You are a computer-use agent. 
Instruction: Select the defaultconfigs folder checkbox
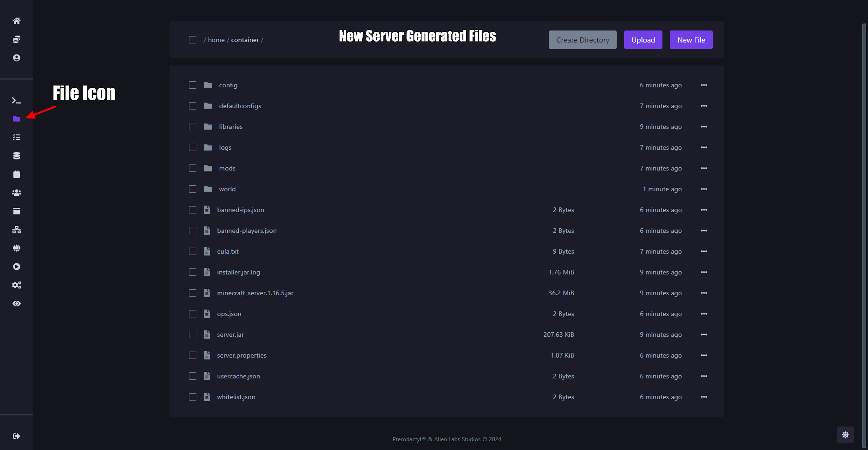coord(193,106)
